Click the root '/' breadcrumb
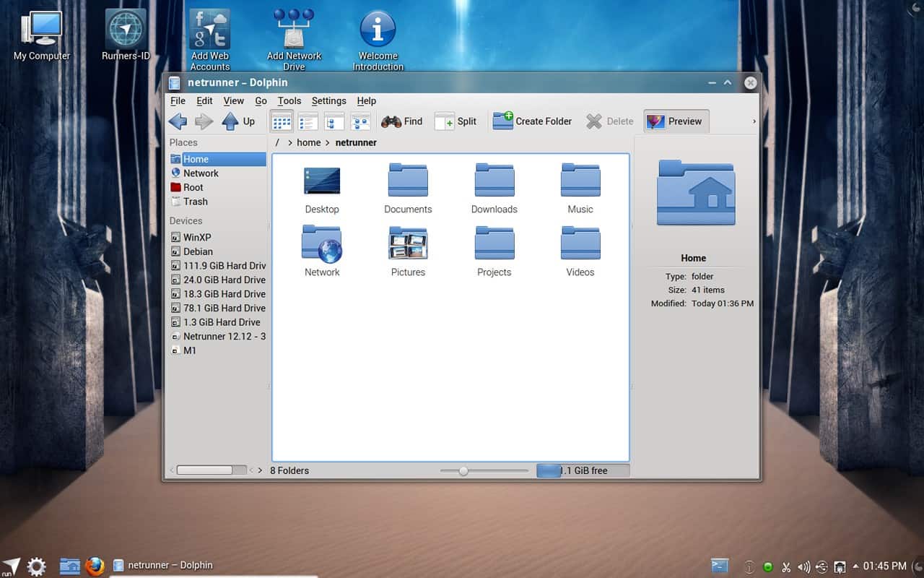The height and width of the screenshot is (578, 924). (x=277, y=142)
